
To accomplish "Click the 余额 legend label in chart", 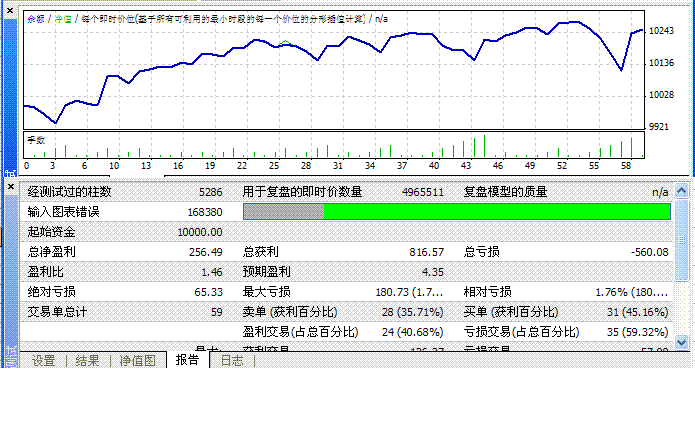I will tap(36, 19).
